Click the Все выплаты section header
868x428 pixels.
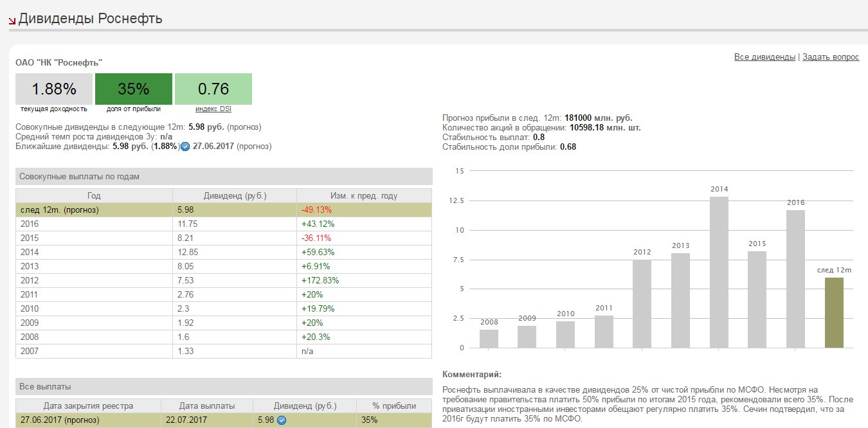pos(224,387)
